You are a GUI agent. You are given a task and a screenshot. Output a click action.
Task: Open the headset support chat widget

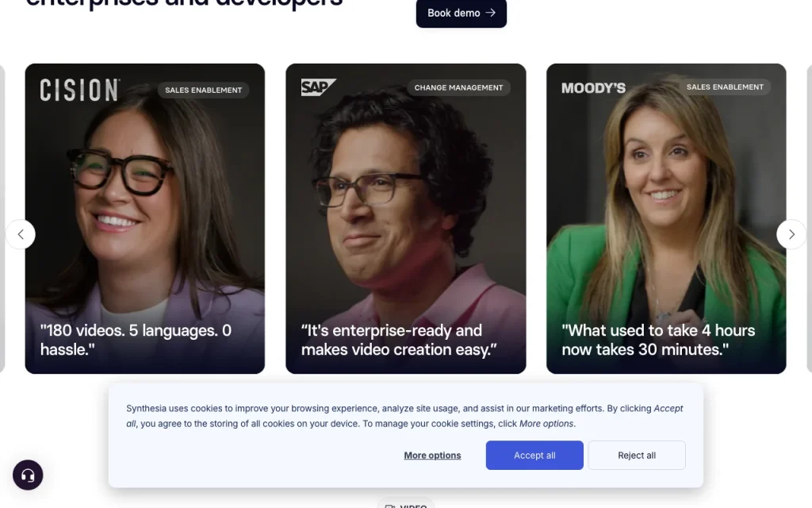coord(28,475)
